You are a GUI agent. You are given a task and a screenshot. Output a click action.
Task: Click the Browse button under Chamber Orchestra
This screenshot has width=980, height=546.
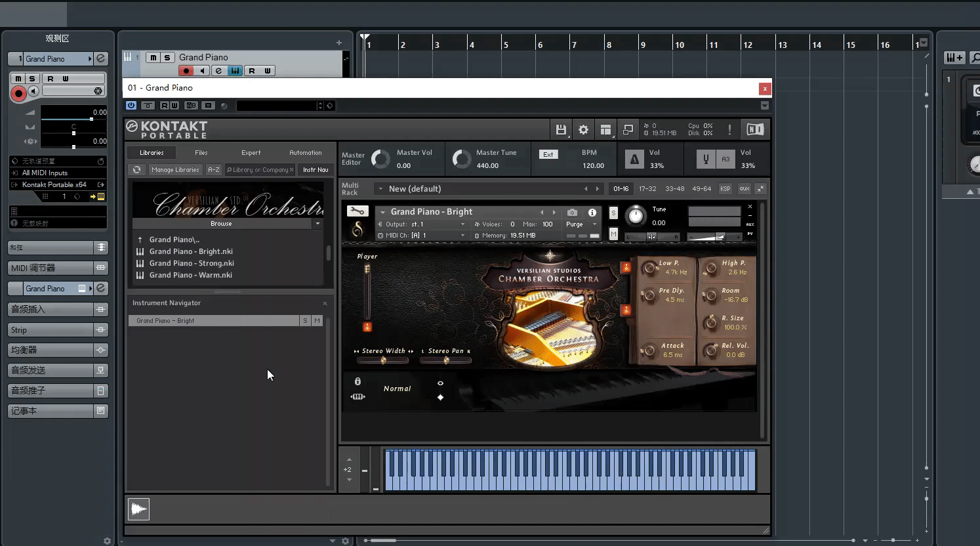point(221,224)
